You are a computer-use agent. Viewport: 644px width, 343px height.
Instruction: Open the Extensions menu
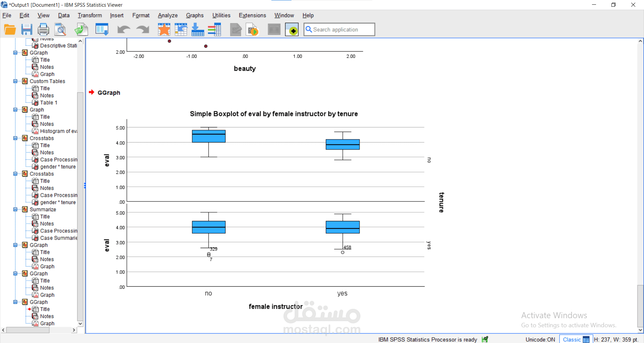tap(252, 15)
